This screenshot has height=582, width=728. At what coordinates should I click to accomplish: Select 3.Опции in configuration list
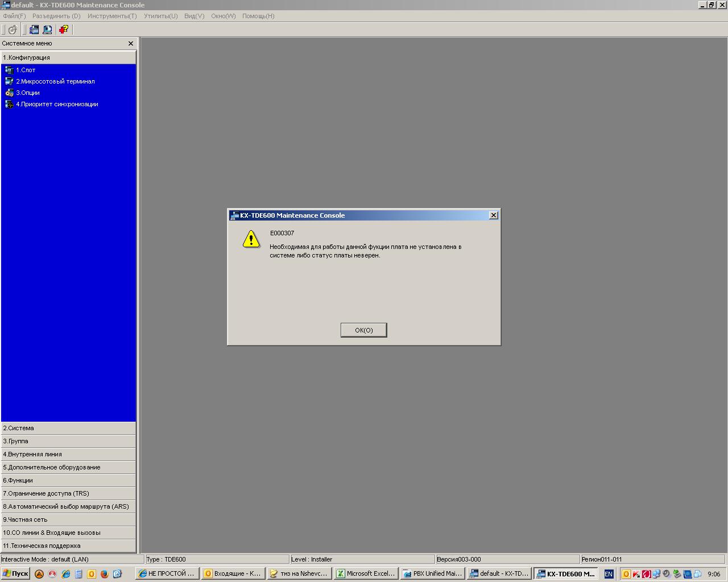pyautogui.click(x=28, y=93)
